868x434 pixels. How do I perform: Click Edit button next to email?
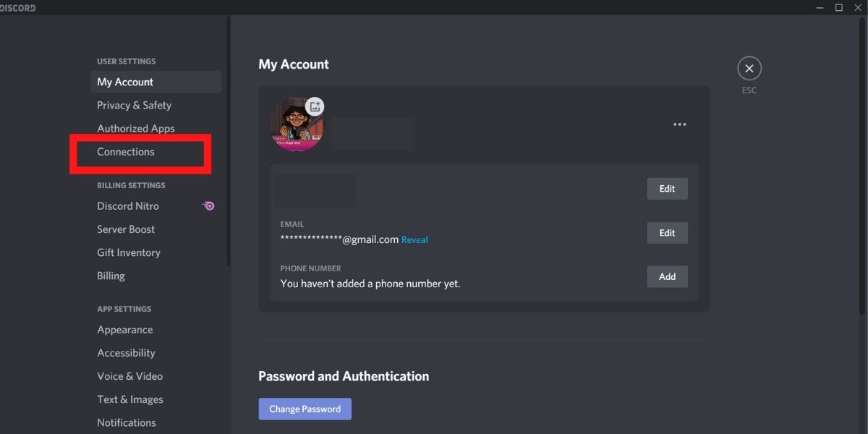667,233
